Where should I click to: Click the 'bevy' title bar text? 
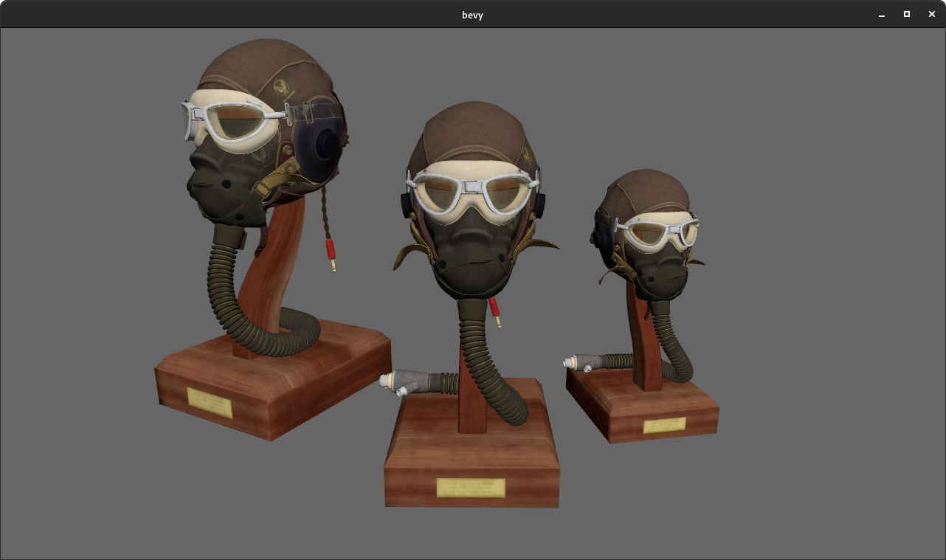point(472,15)
